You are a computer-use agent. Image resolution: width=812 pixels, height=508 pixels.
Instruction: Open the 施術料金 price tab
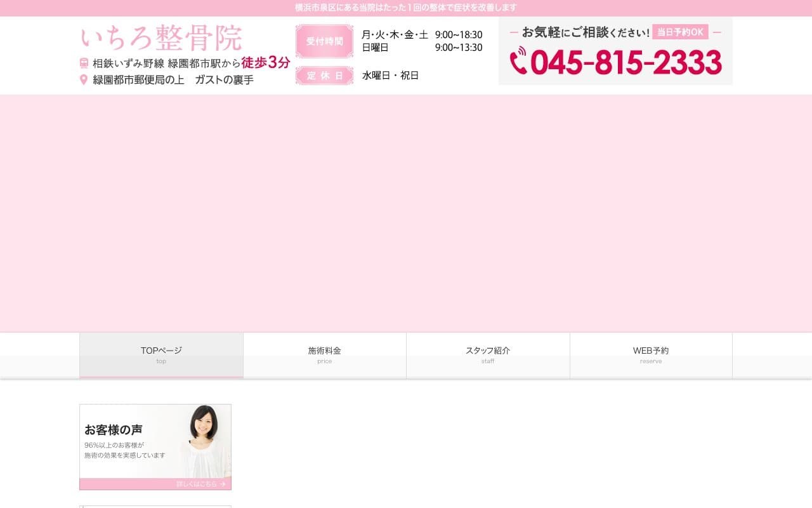click(325, 355)
